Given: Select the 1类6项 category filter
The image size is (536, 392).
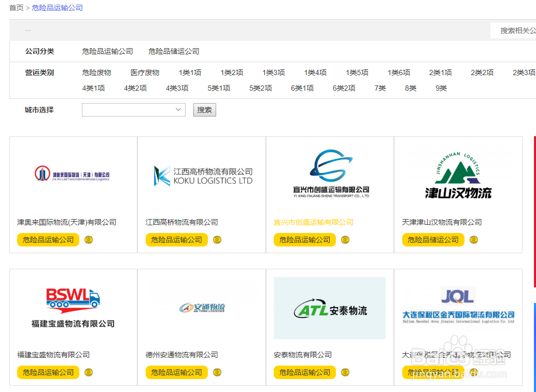Looking at the screenshot, I should point(399,72).
